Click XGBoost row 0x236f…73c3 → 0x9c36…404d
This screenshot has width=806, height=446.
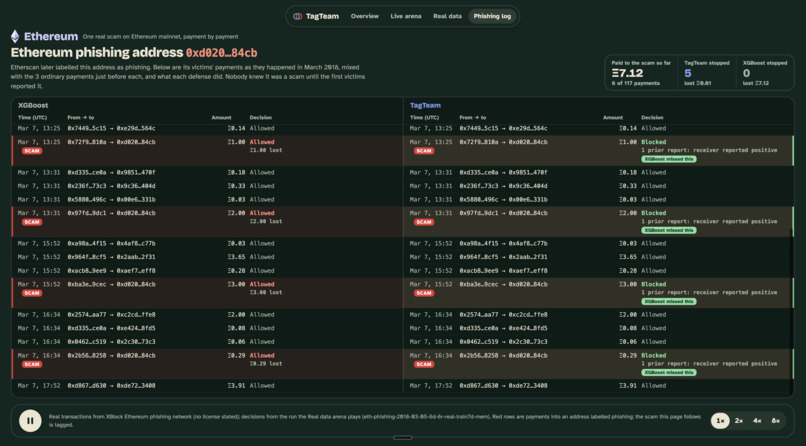coord(207,186)
